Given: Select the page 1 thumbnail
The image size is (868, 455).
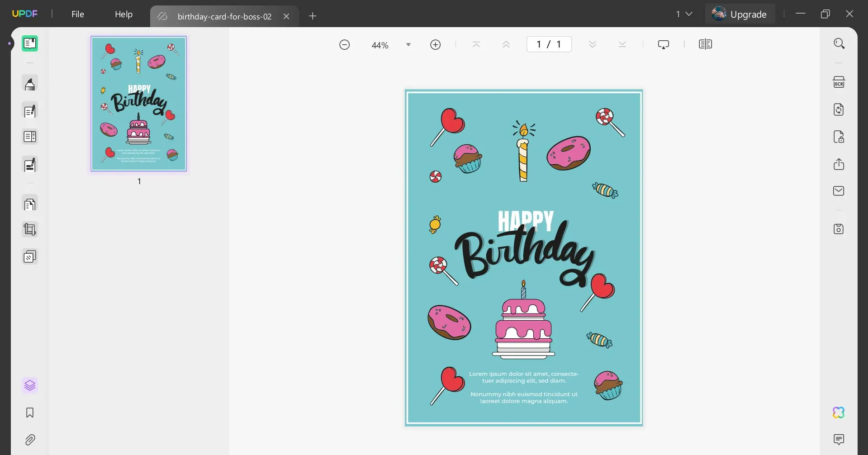Looking at the screenshot, I should pos(138,103).
